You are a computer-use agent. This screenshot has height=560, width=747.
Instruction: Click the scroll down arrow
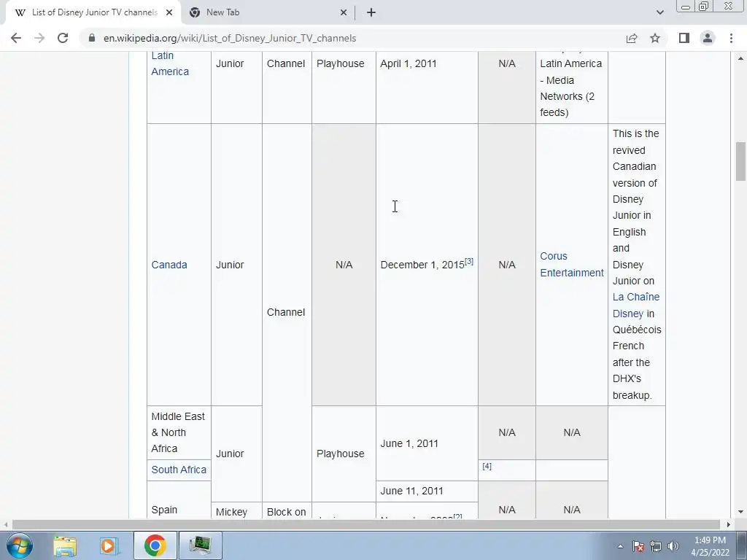[740, 513]
